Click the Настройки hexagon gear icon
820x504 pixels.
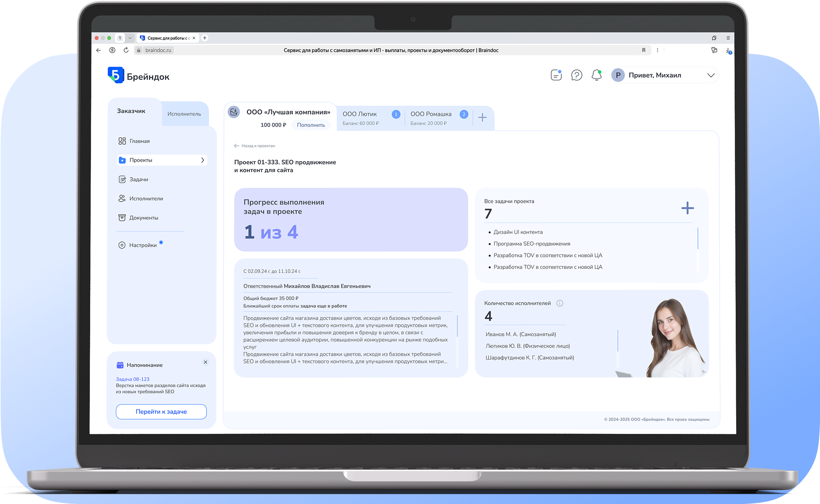tap(122, 245)
